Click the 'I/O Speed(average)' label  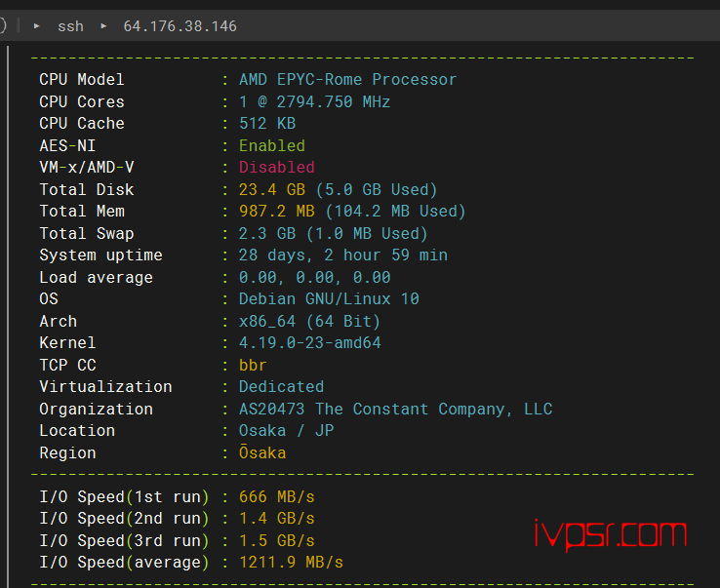tap(125, 563)
